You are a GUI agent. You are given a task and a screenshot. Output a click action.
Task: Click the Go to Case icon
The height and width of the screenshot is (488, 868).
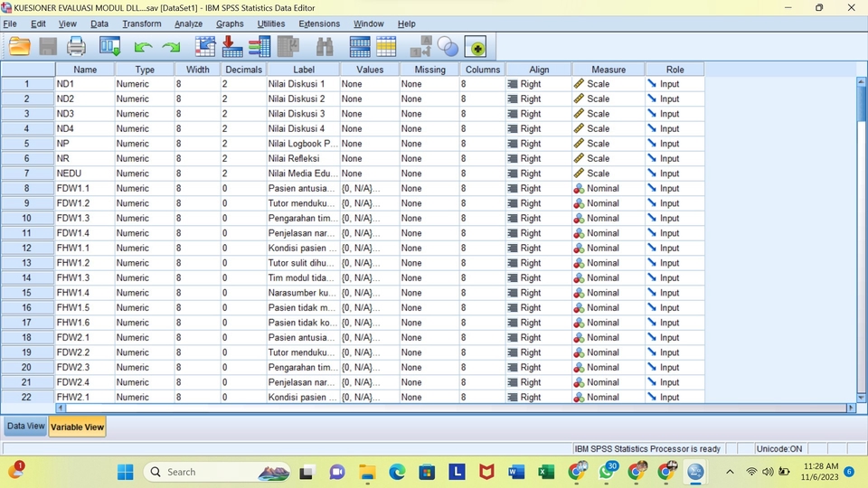(205, 46)
